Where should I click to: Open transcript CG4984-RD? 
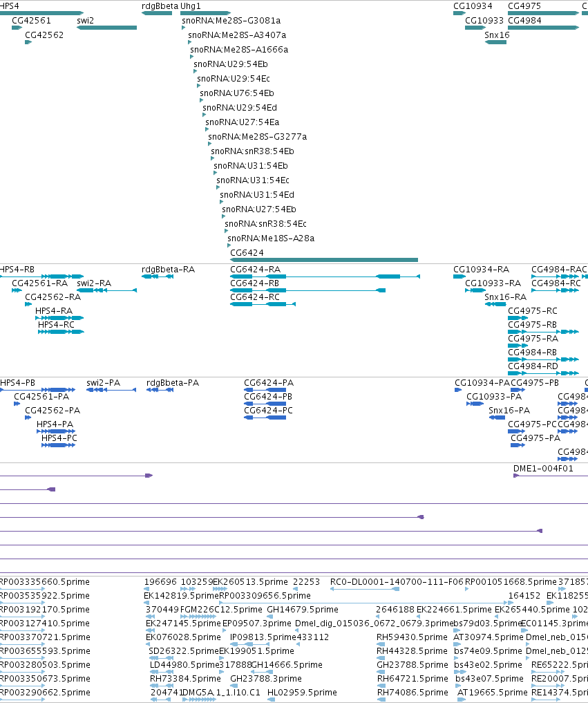tap(533, 366)
